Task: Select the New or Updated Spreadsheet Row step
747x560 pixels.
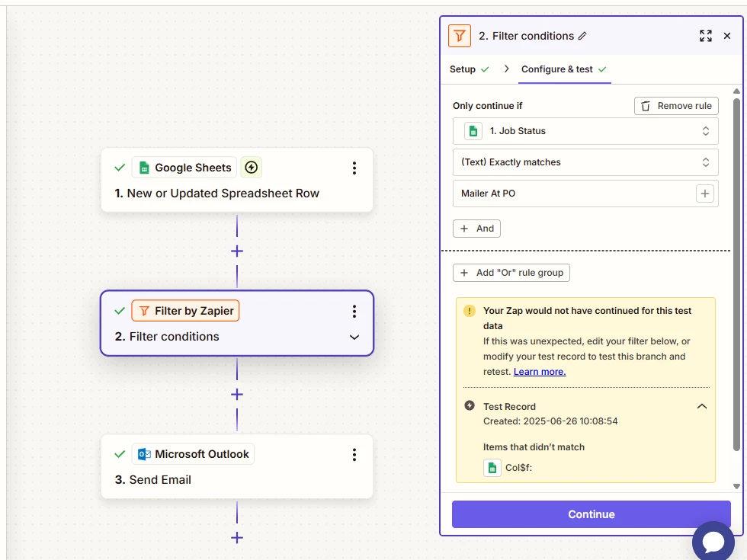Action: click(237, 180)
